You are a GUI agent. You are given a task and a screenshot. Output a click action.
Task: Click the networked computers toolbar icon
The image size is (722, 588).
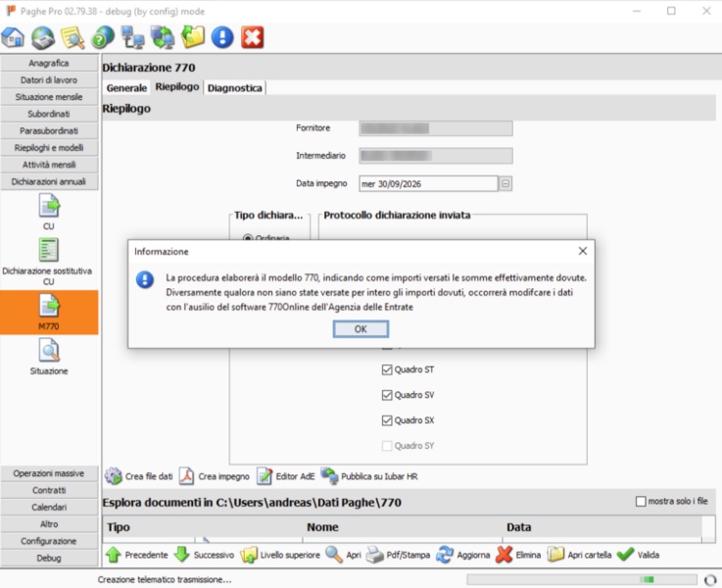point(132,37)
